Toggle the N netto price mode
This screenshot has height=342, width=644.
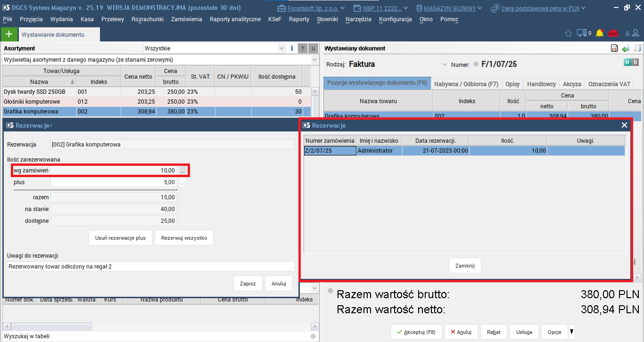(x=627, y=62)
